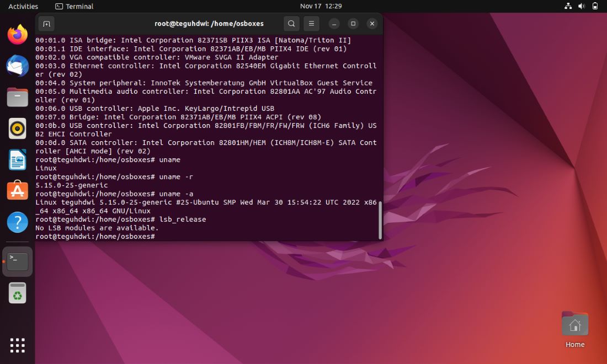Click 'Gigabit Ethernet' text in output
This screenshot has width=607, height=364.
pyautogui.click(x=304, y=66)
